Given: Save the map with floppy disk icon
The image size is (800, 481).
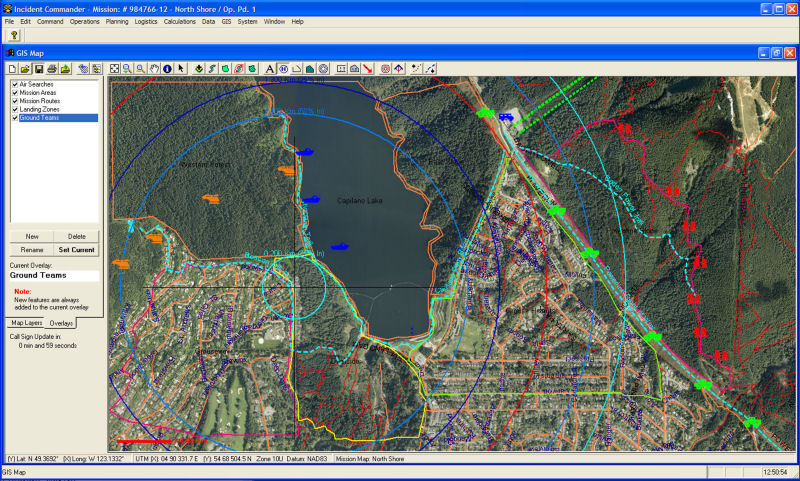Looking at the screenshot, I should coord(39,68).
